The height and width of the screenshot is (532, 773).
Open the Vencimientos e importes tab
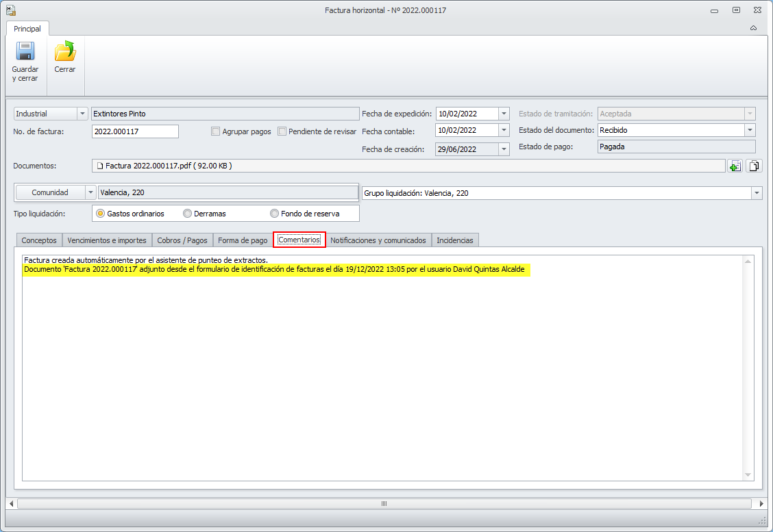[107, 240]
